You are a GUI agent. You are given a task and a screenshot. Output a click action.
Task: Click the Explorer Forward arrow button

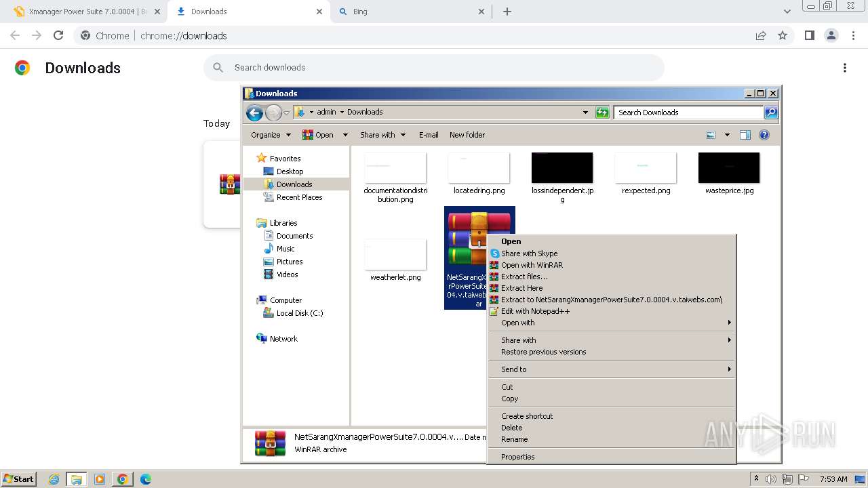click(273, 113)
